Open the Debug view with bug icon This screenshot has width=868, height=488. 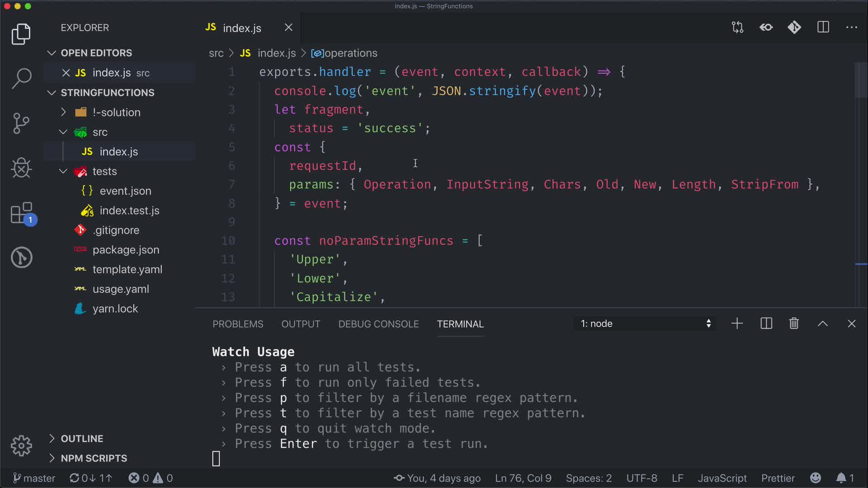21,168
